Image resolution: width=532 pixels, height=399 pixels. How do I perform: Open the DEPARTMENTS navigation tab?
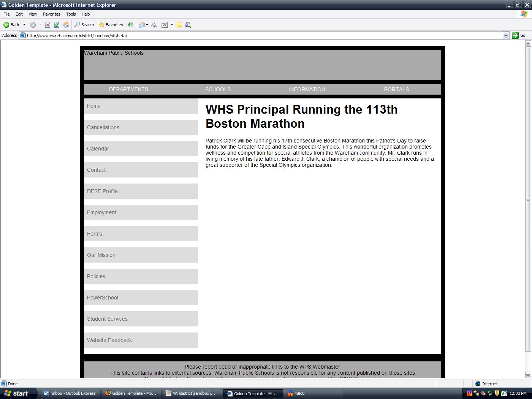(x=128, y=89)
